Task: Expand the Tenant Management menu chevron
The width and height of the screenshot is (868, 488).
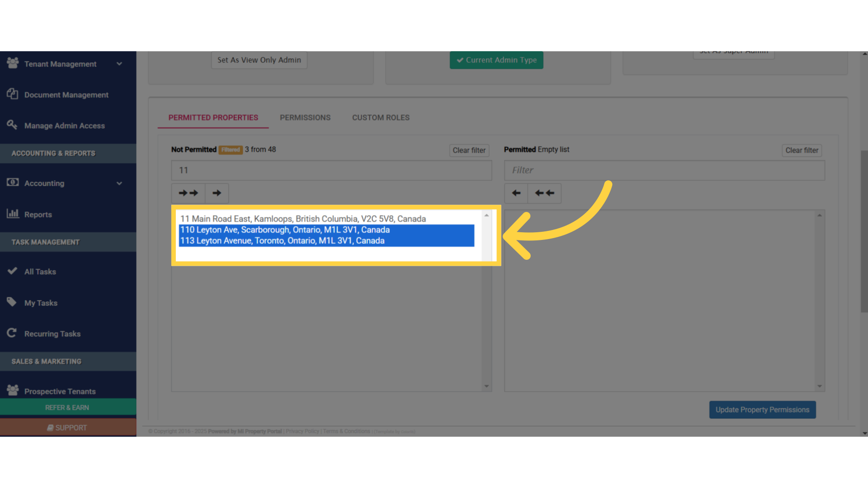Action: (119, 64)
